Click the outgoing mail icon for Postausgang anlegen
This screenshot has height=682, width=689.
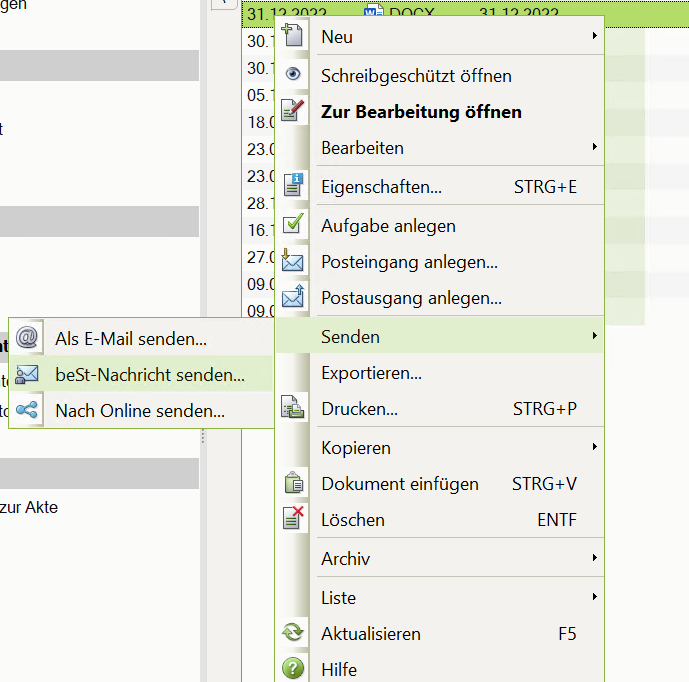tap(293, 296)
